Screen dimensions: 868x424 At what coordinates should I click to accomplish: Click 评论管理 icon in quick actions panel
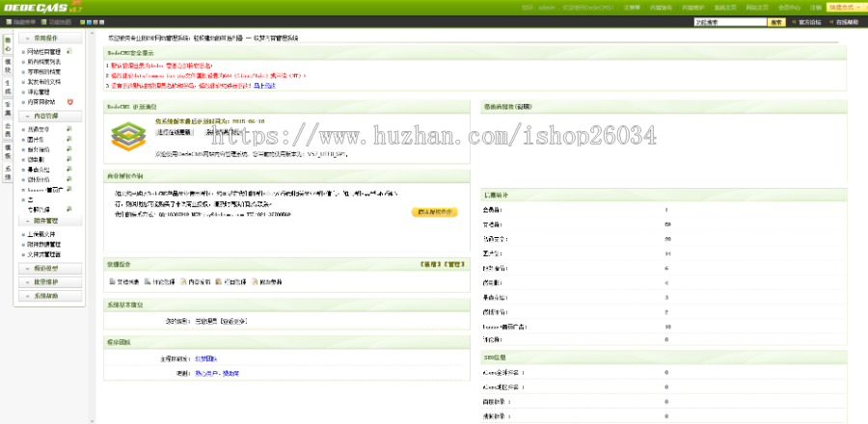click(148, 281)
